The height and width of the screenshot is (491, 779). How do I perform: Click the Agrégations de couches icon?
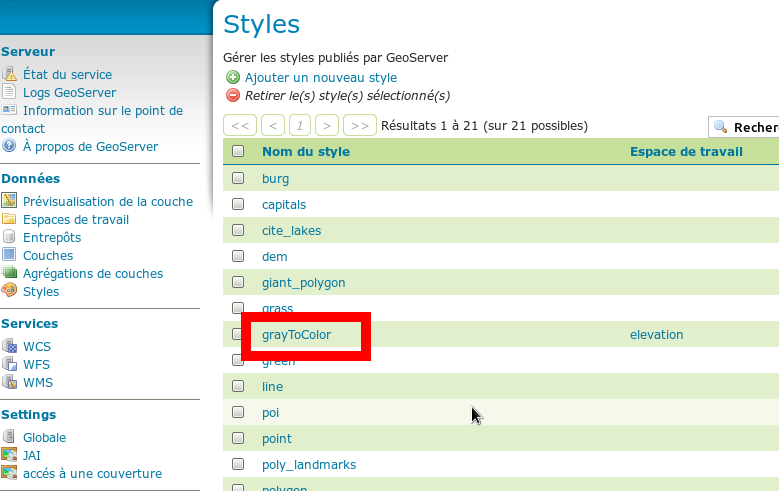pyautogui.click(x=9, y=272)
